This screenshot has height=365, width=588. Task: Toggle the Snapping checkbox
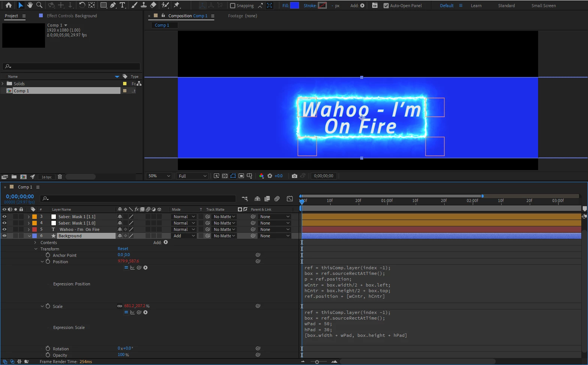232,6
